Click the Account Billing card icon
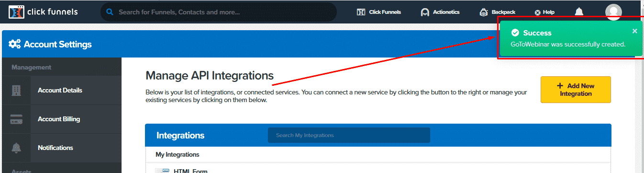The height and width of the screenshot is (173, 644). click(16, 119)
